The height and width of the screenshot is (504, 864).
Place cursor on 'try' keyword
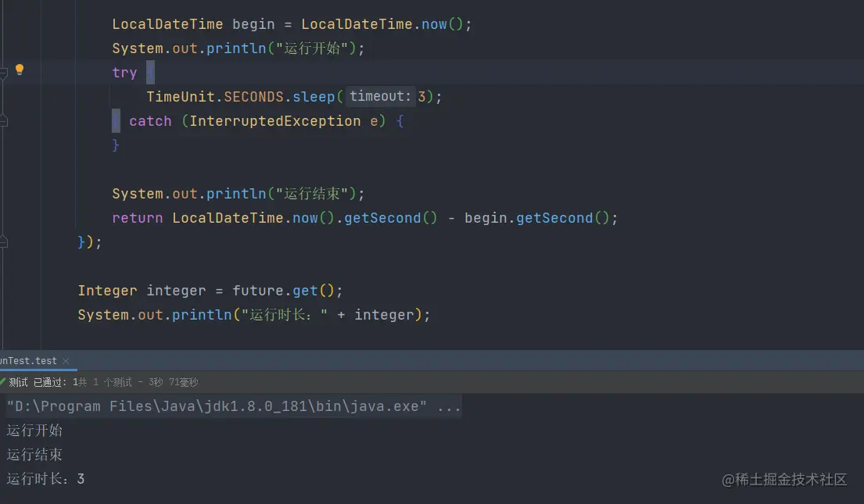[124, 73]
